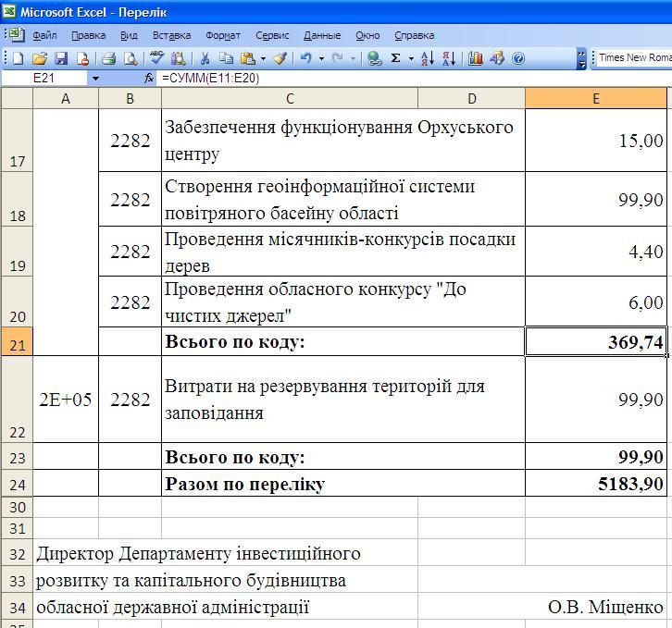Click the AutoSum sigma icon

tap(396, 58)
